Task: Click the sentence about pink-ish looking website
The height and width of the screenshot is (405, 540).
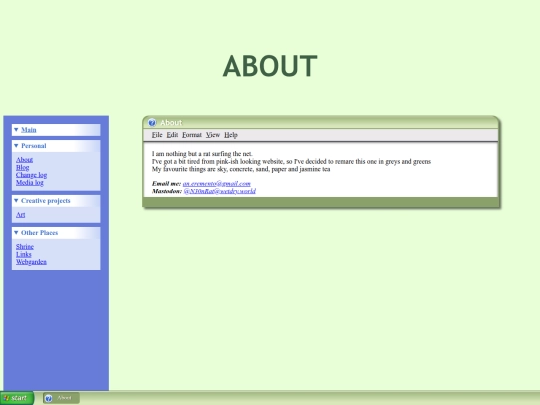Action: point(291,161)
